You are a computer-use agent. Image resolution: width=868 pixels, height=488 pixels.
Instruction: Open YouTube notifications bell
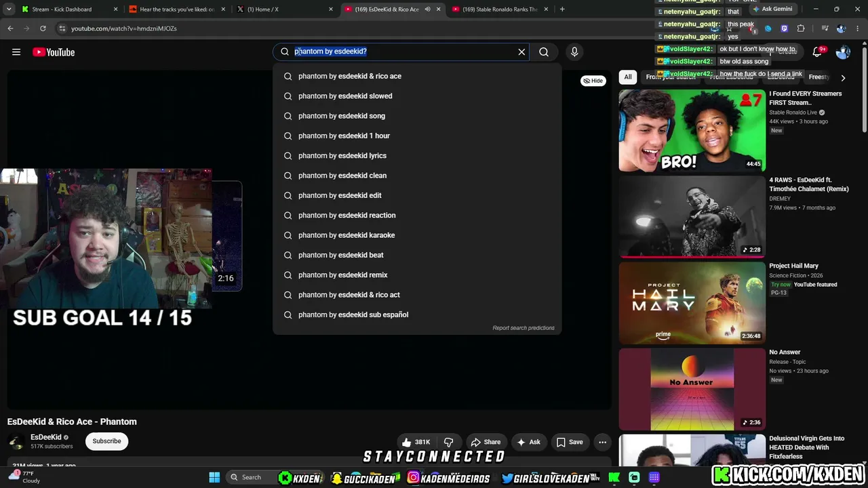coord(817,52)
